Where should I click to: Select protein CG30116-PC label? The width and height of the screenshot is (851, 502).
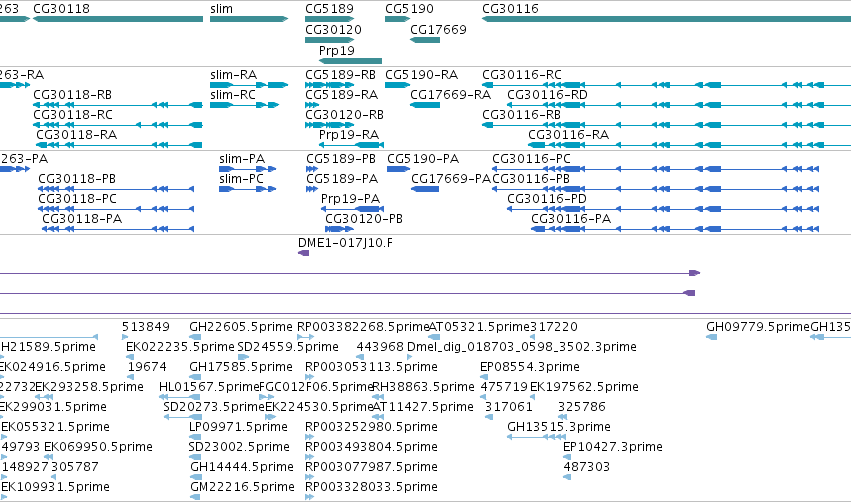531,158
